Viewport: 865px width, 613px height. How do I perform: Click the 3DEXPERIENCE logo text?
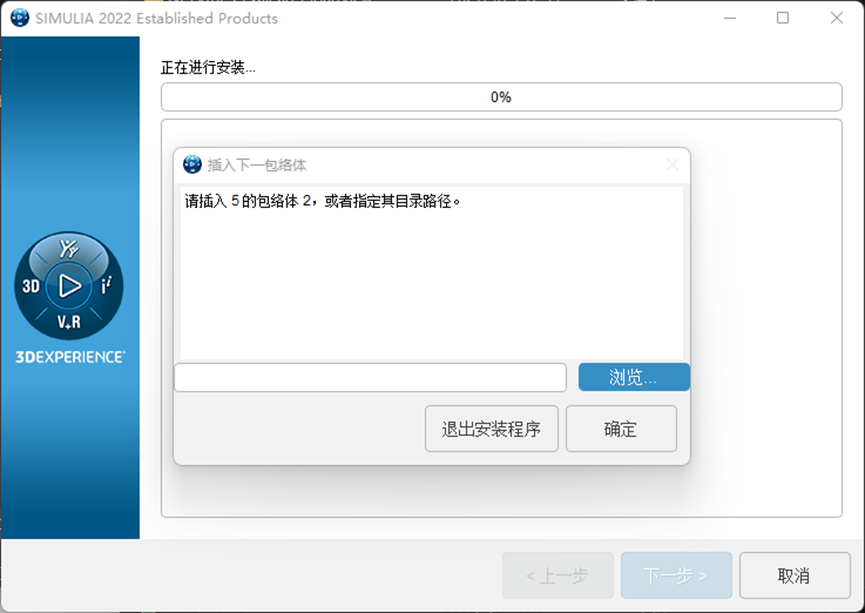(x=70, y=357)
